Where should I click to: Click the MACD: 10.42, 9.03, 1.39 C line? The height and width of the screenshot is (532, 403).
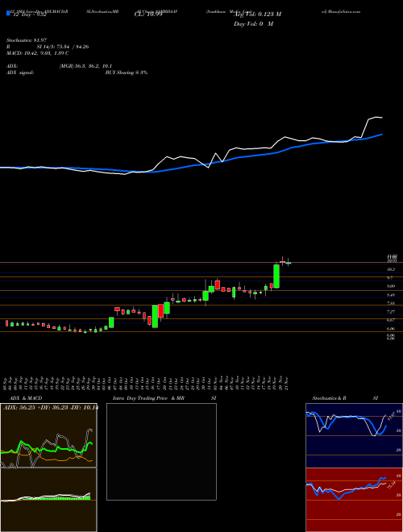click(x=38, y=53)
